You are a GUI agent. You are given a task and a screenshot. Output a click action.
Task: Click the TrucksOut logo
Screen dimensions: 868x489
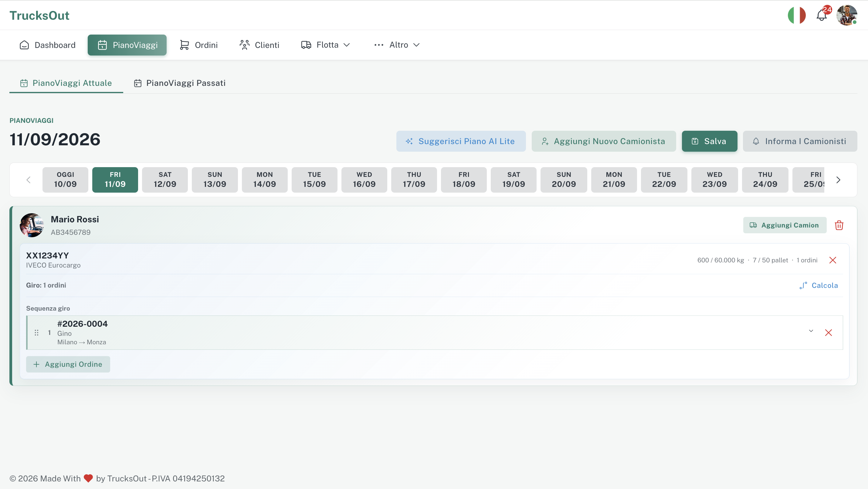pos(39,15)
